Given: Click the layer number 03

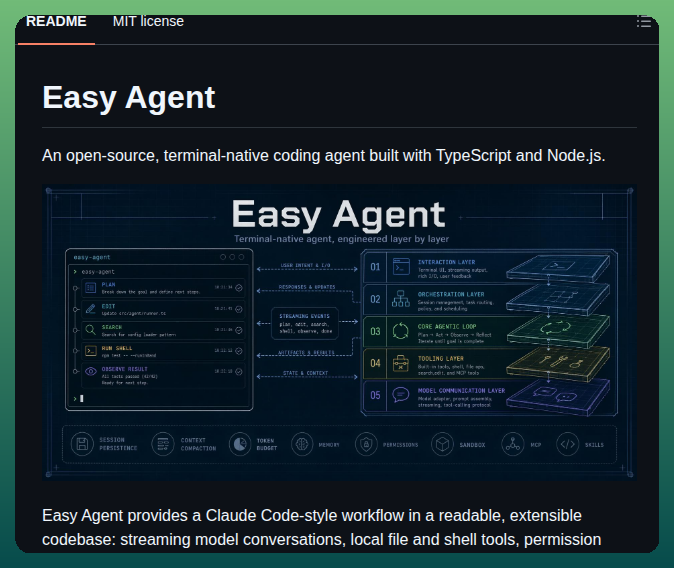Looking at the screenshot, I should (375, 332).
